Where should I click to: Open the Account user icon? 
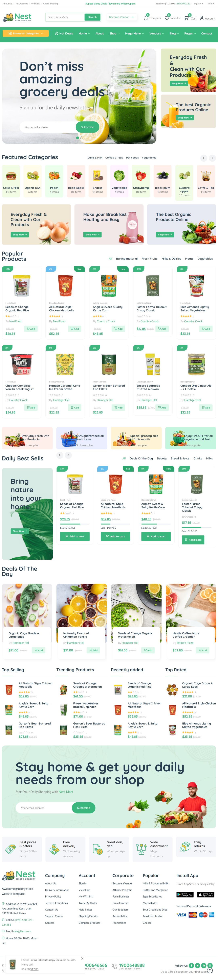(202, 18)
